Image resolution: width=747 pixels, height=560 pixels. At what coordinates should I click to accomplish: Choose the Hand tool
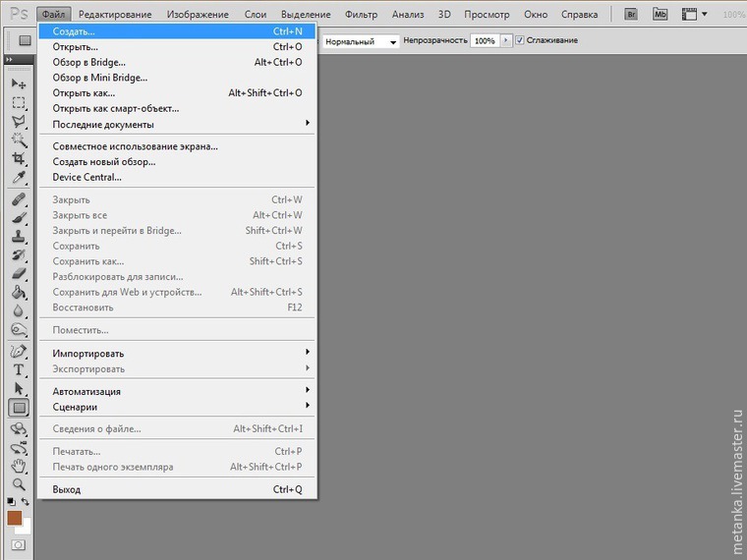coord(18,466)
